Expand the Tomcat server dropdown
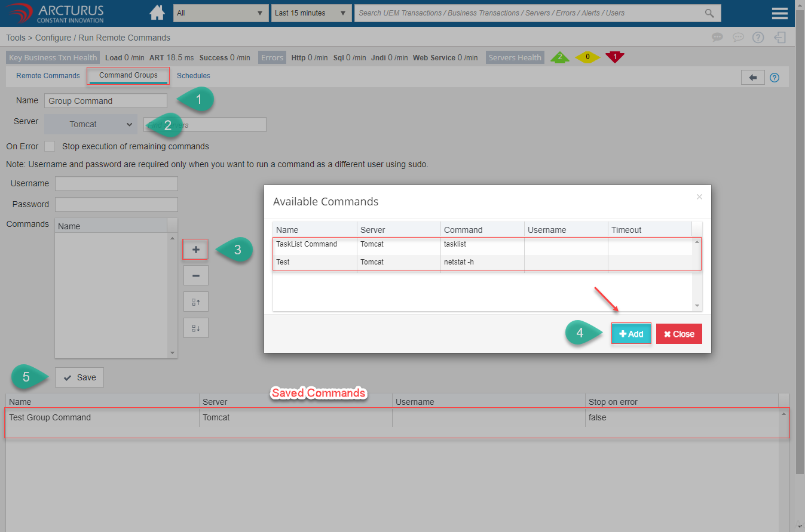Image resolution: width=805 pixels, height=532 pixels. [91, 124]
